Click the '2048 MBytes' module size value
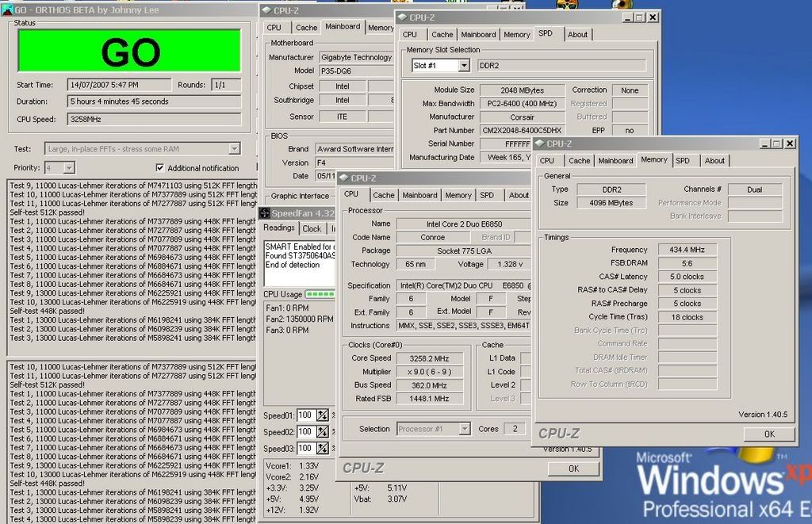 coord(522,90)
